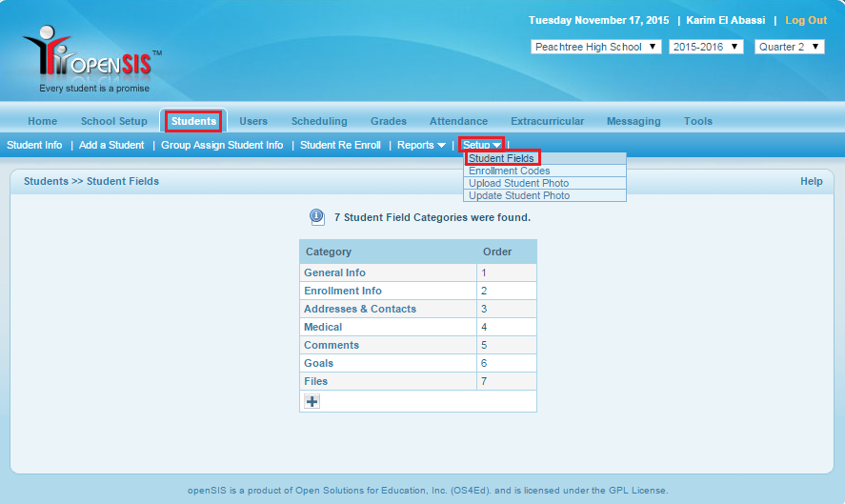This screenshot has height=504, width=845.
Task: Click the plus icon to add category
Action: [312, 401]
